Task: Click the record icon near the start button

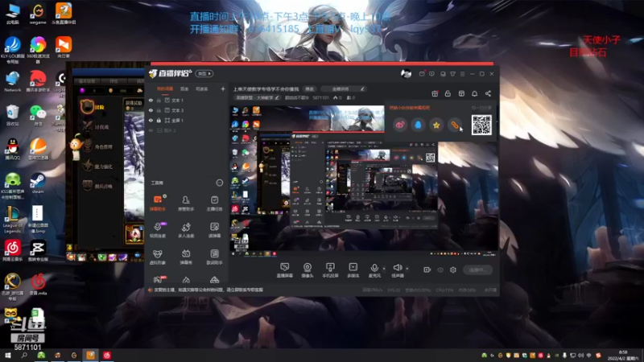Action: [427, 269]
